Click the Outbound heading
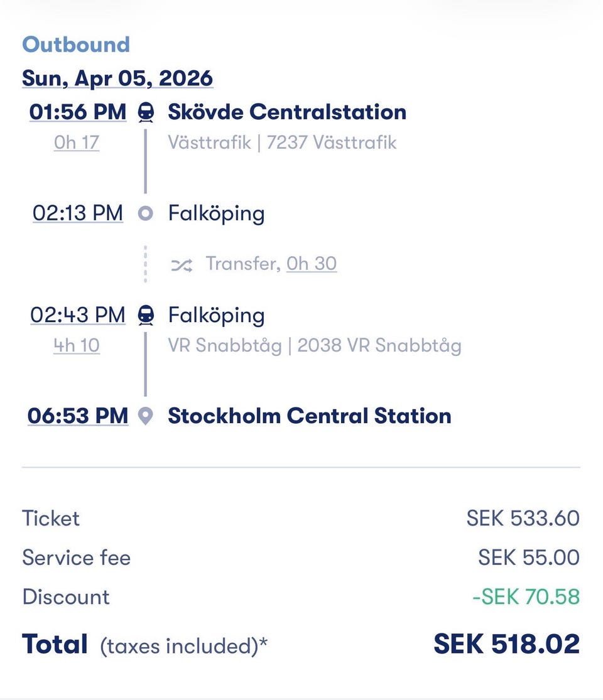The image size is (603, 700). coord(76,45)
